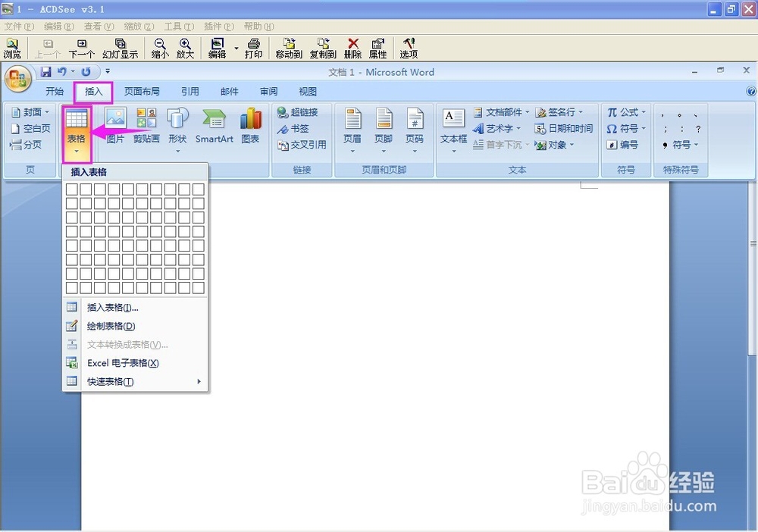Open dropdown arrow next to ACDSee 编辑
Screen dimensions: 758x532
click(236, 49)
